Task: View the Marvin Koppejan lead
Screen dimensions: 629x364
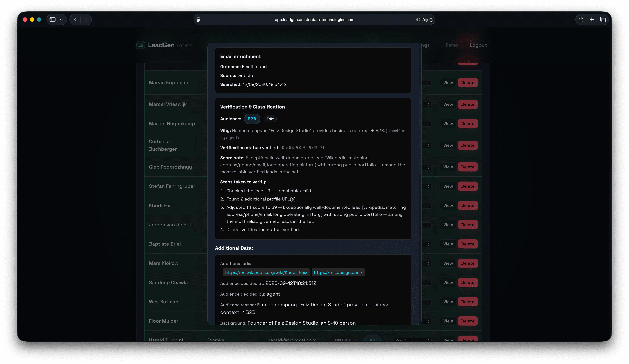Action: pos(448,83)
